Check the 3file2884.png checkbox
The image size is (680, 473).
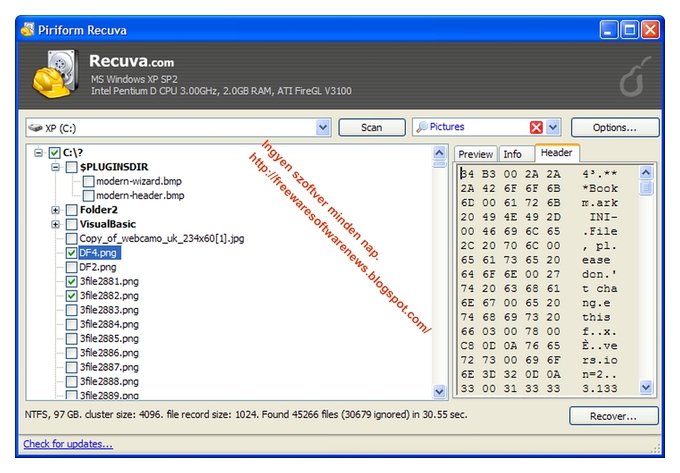[72, 324]
